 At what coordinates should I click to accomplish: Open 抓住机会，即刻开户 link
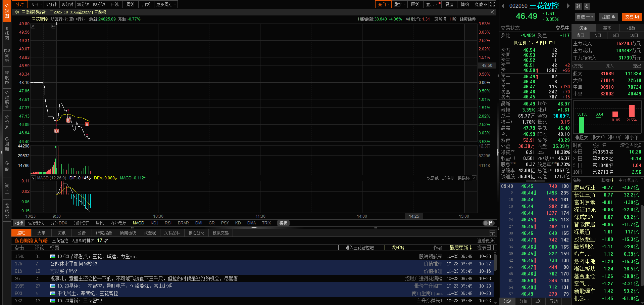tap(535, 43)
